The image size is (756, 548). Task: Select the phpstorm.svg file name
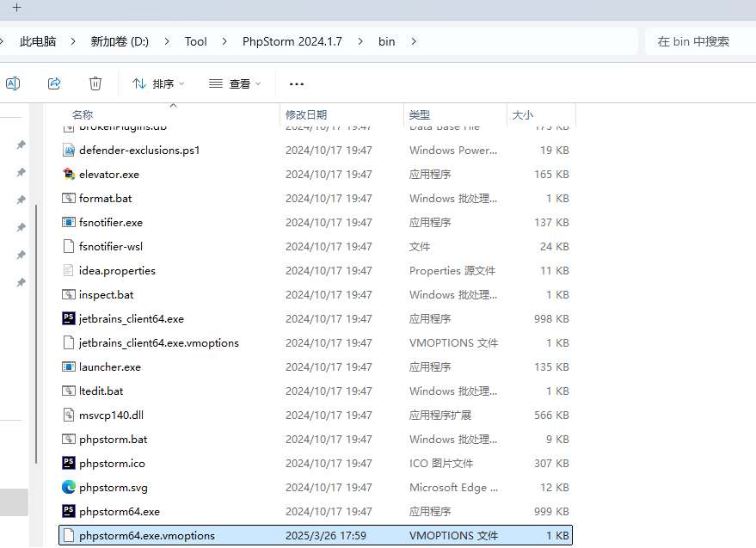(114, 488)
